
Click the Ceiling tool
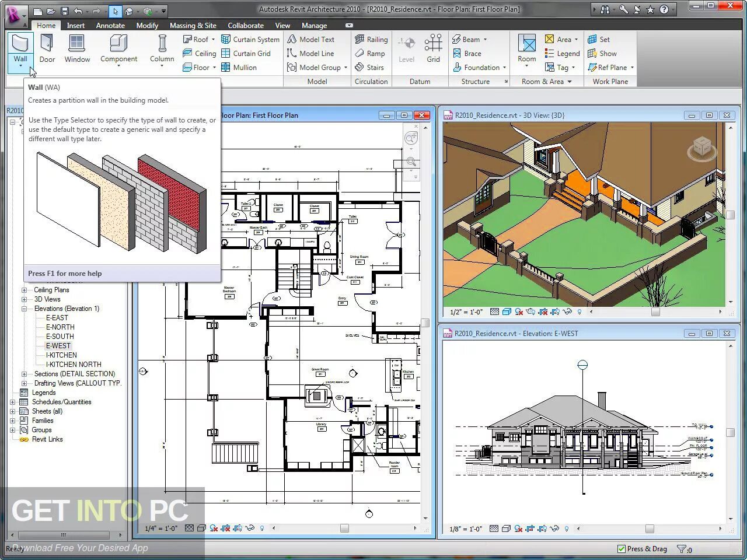tap(200, 53)
